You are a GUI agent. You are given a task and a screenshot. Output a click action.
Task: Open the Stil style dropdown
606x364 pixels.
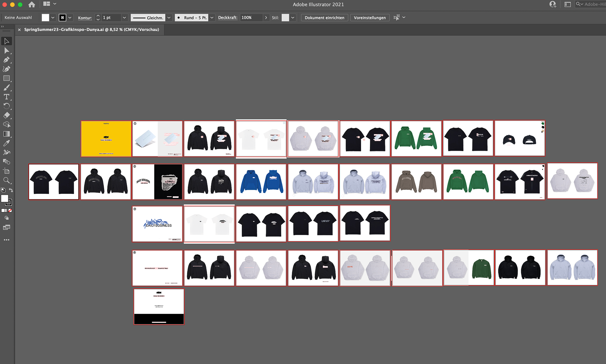click(293, 18)
